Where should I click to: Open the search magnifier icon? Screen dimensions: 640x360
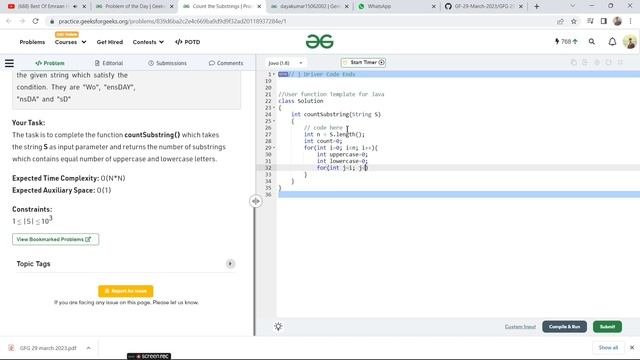point(591,42)
